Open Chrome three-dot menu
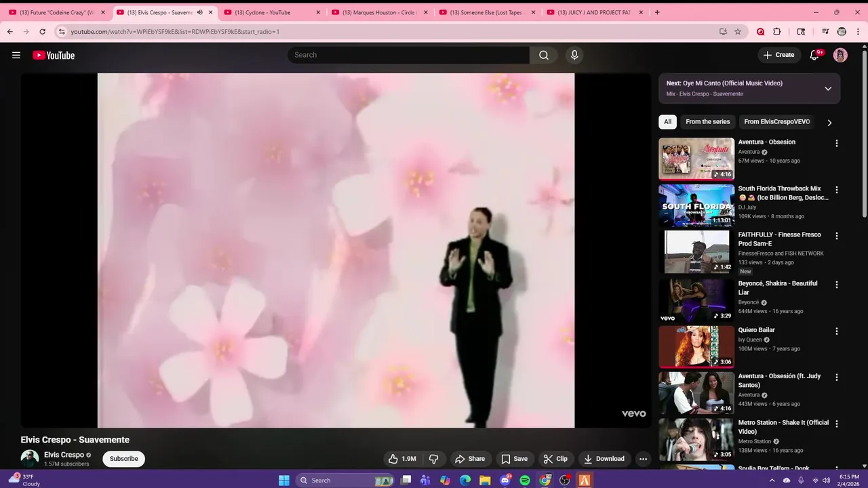Image resolution: width=868 pixels, height=488 pixels. click(859, 31)
